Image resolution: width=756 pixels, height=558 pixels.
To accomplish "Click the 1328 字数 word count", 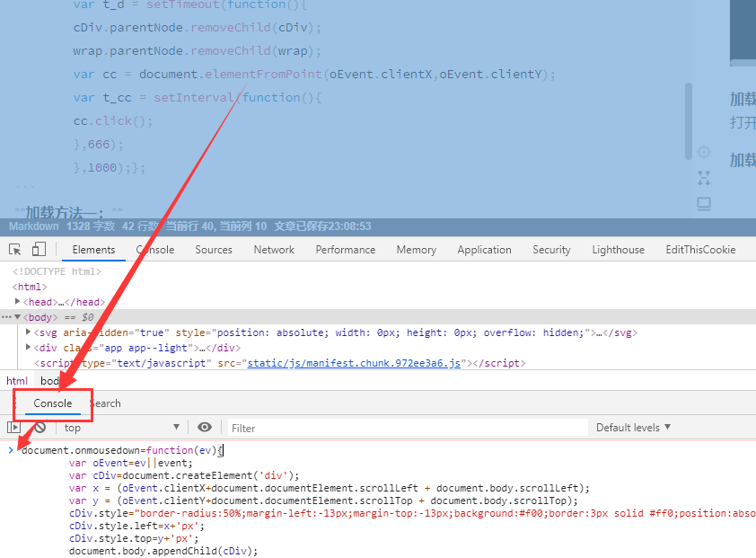I will point(91,226).
